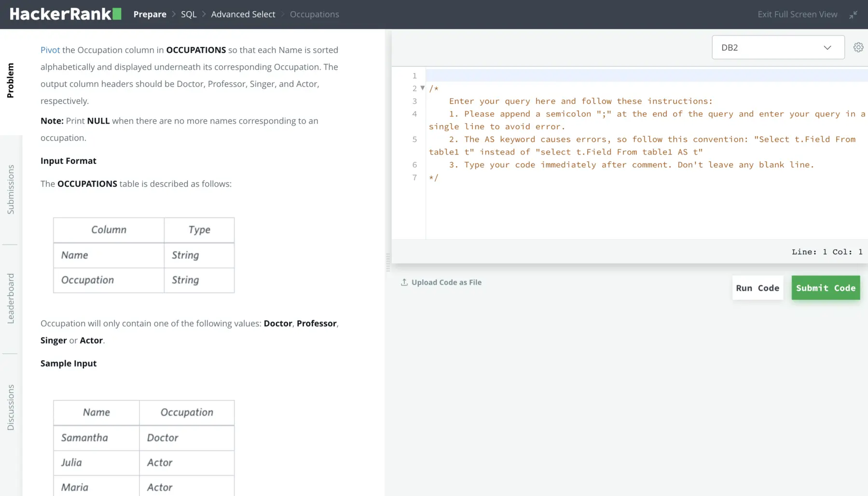Follow the Pivot hyperlink
This screenshot has width=868, height=496.
click(50, 50)
